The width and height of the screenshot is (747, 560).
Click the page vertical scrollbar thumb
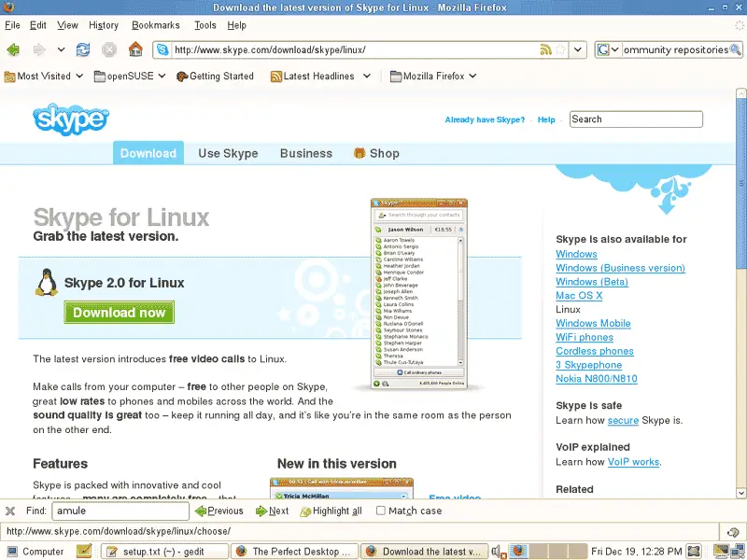(x=740, y=183)
